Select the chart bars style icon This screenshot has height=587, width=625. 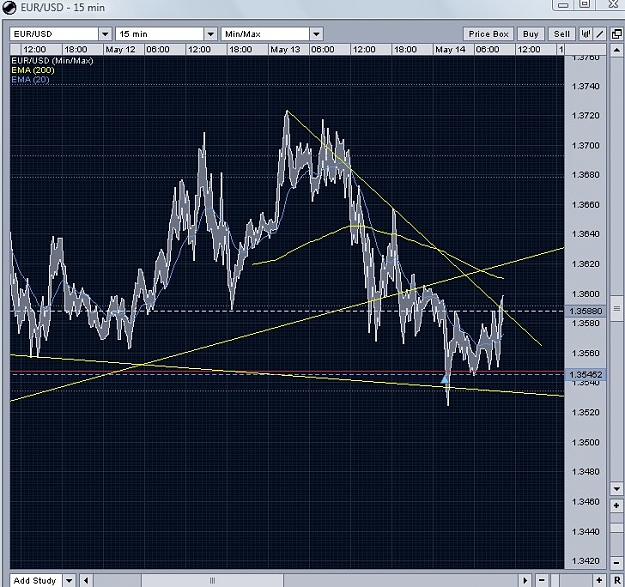[586, 34]
